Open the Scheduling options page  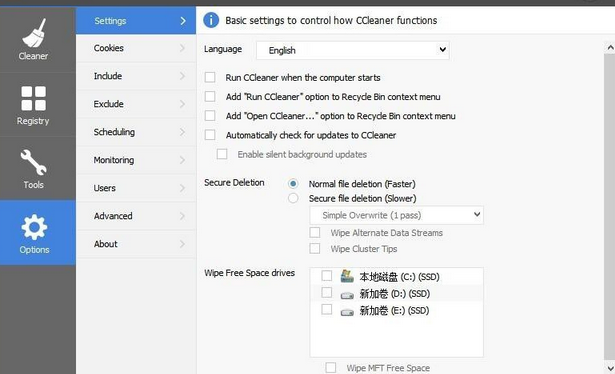pyautogui.click(x=136, y=132)
